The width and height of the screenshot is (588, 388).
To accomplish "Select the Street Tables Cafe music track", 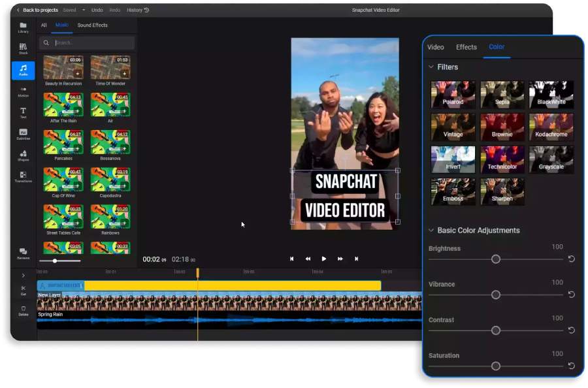I will click(x=63, y=216).
